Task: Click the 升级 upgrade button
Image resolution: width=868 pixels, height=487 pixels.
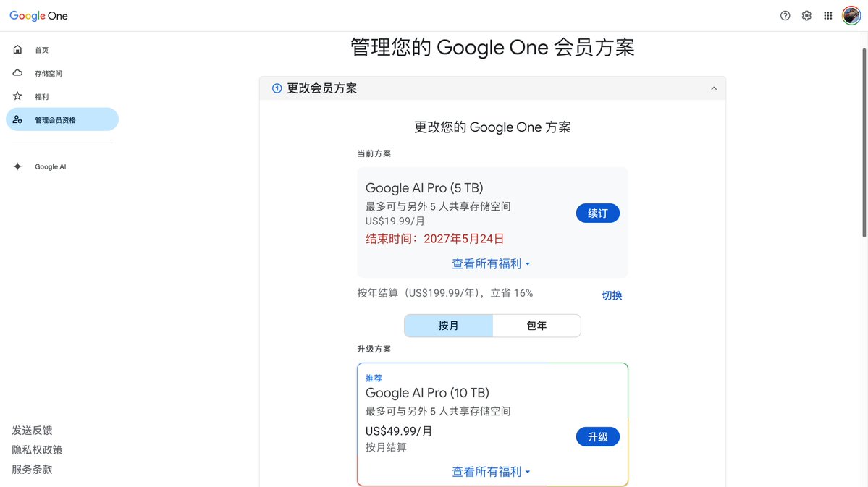Action: click(x=597, y=437)
